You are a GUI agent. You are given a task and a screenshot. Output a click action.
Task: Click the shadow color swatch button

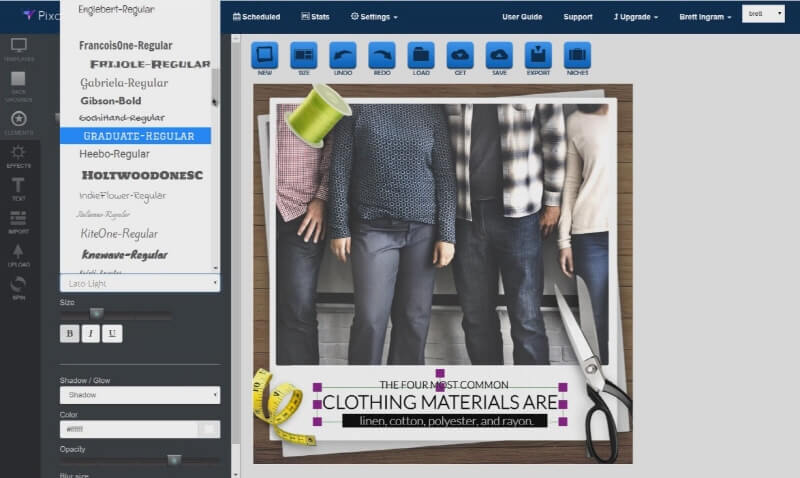(209, 430)
